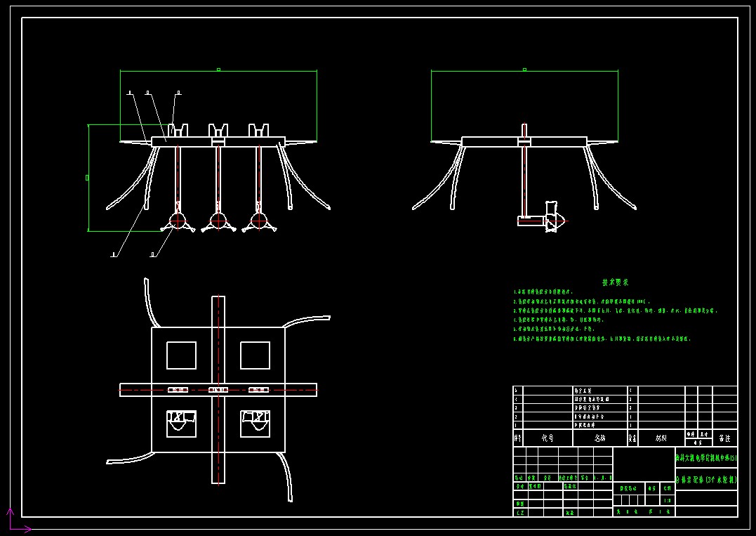Select the lower-left square opening in top view
Viewport: 756px width, 536px height.
[x=181, y=424]
